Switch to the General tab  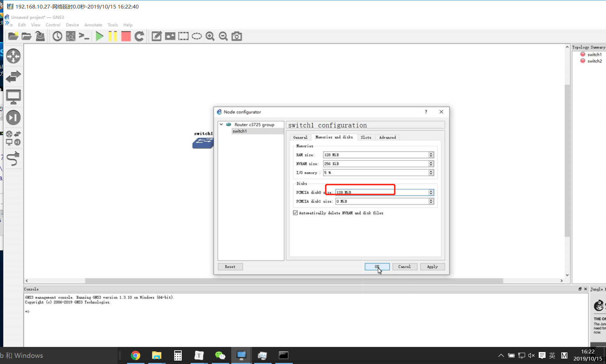point(300,137)
